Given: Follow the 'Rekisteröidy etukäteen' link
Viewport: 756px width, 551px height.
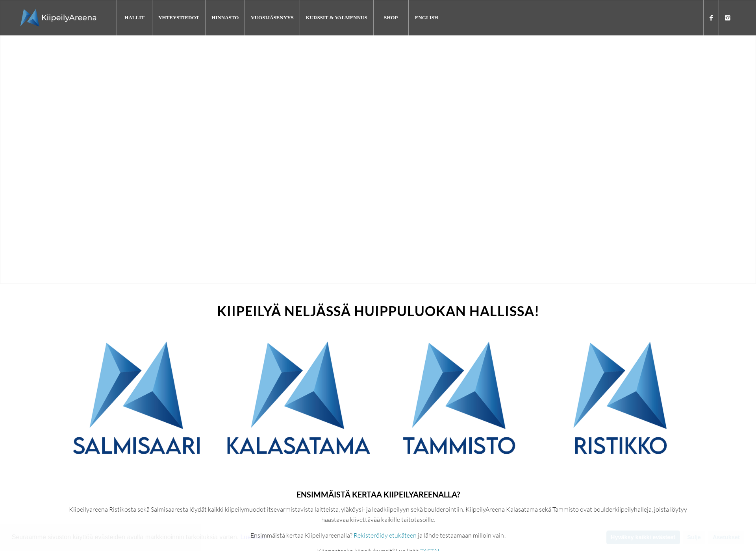Looking at the screenshot, I should coord(385,535).
